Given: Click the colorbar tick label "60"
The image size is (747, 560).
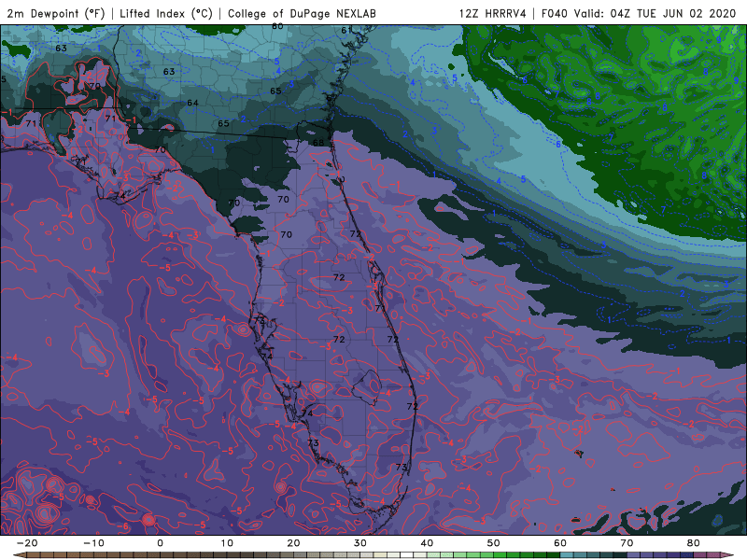Looking at the screenshot, I should [560, 543].
